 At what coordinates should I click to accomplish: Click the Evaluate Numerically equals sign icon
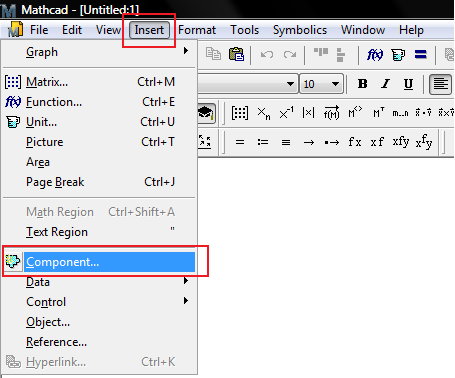click(x=240, y=143)
